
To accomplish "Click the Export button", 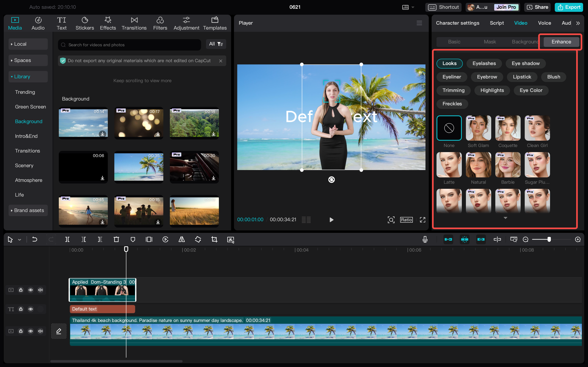I will click(569, 7).
